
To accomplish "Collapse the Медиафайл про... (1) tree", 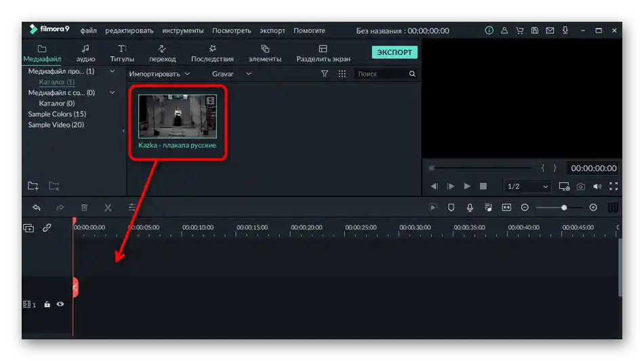I will click(112, 71).
